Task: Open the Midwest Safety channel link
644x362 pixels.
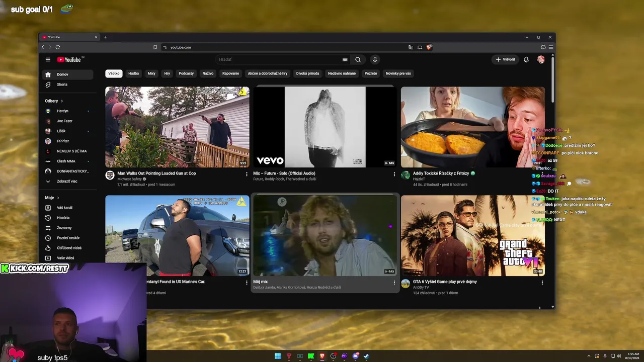Action: click(129, 179)
